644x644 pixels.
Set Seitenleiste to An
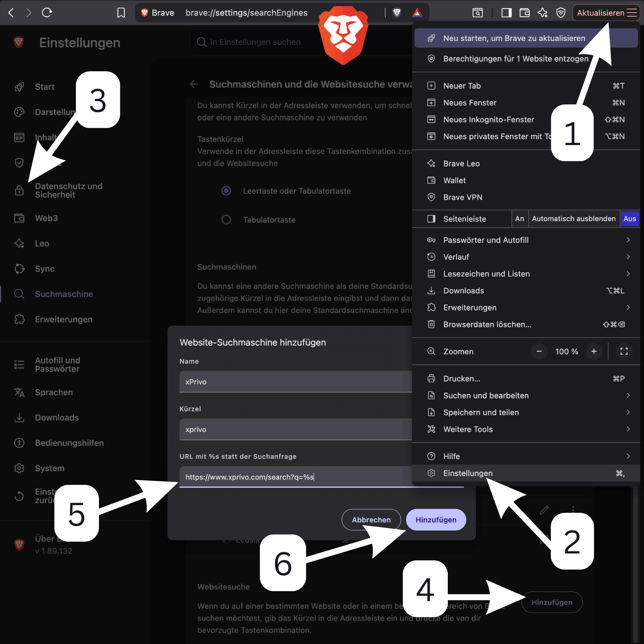coord(520,218)
